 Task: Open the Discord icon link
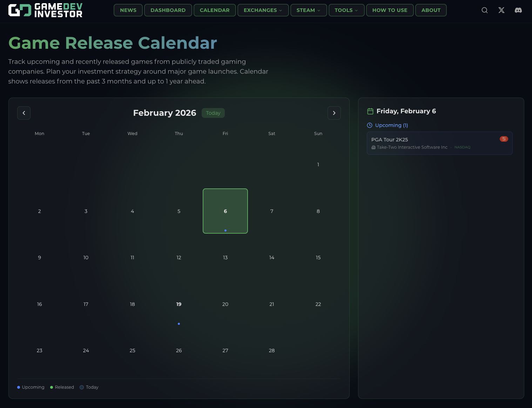pyautogui.click(x=518, y=10)
